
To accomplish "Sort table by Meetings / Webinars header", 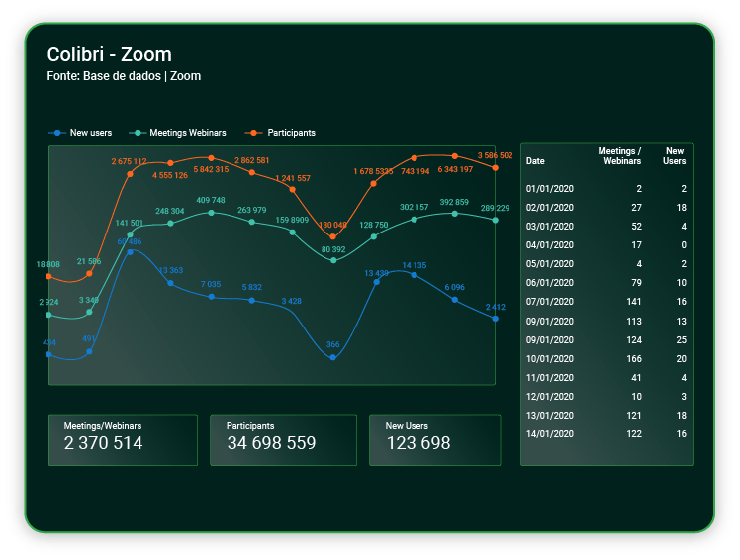I will point(619,156).
